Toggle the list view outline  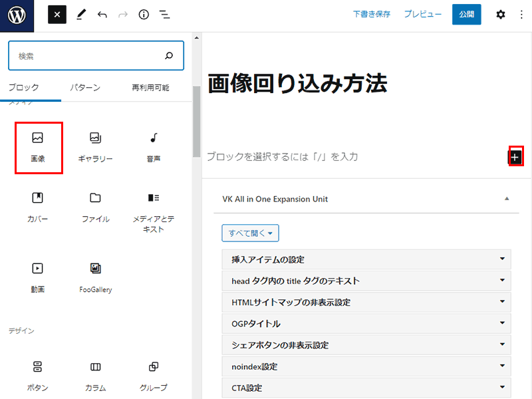[164, 15]
